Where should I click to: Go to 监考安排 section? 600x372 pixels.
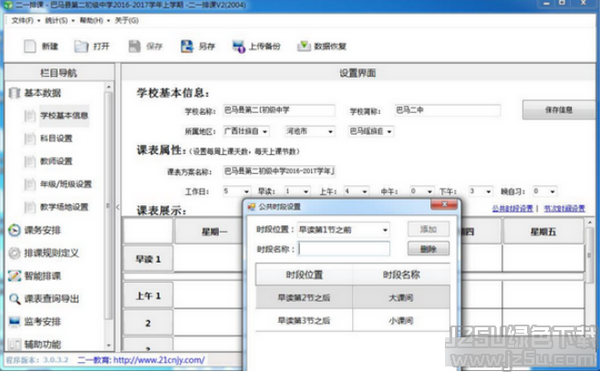point(42,322)
